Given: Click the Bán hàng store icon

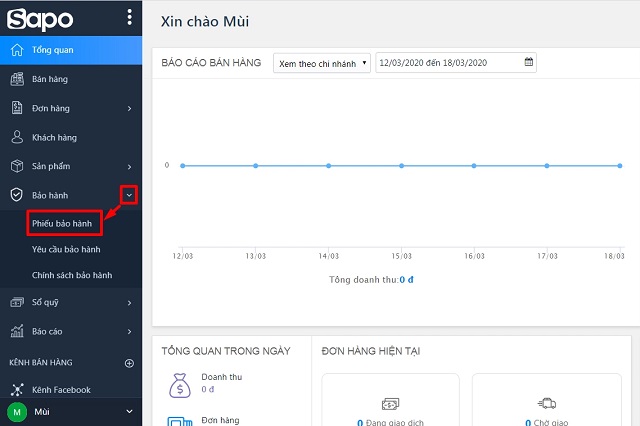Looking at the screenshot, I should [x=16, y=79].
